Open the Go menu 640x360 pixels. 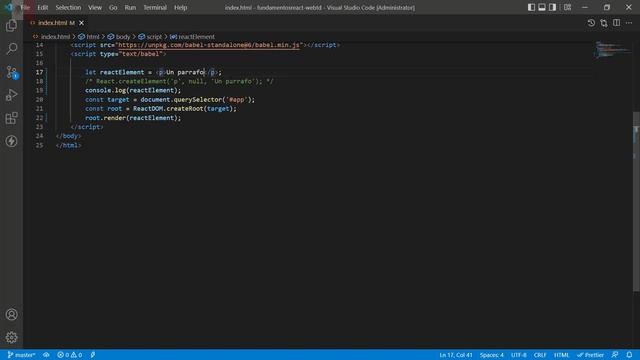tap(113, 7)
